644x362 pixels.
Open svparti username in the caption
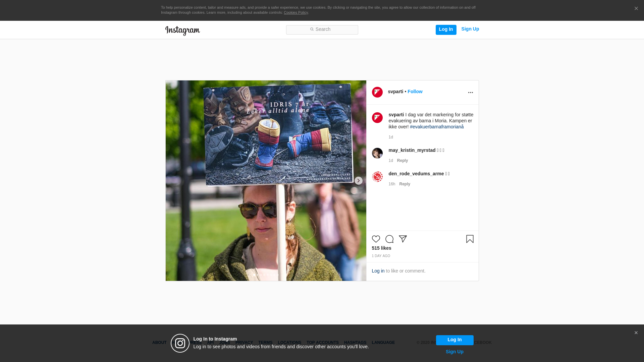396,115
